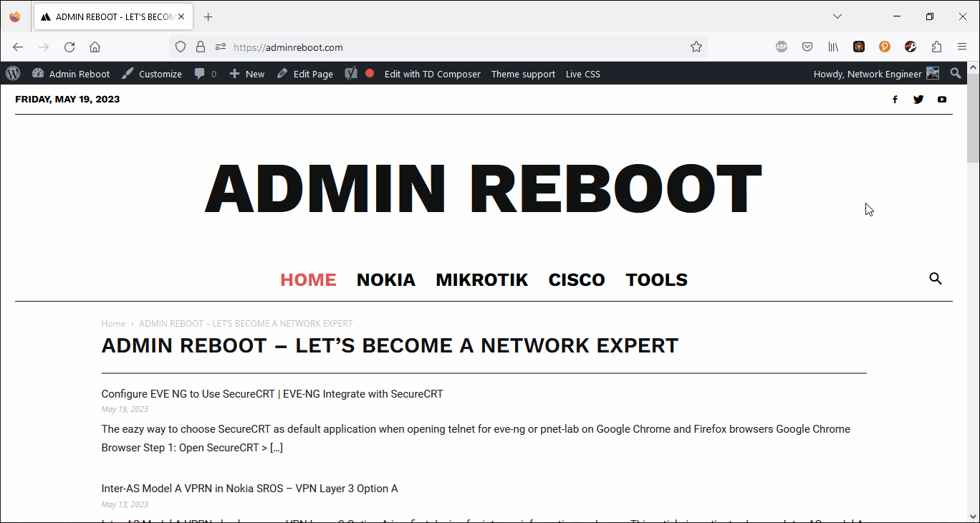Open the tracking protection shield icon
Viewport: 980px width, 523px height.
pyautogui.click(x=181, y=47)
